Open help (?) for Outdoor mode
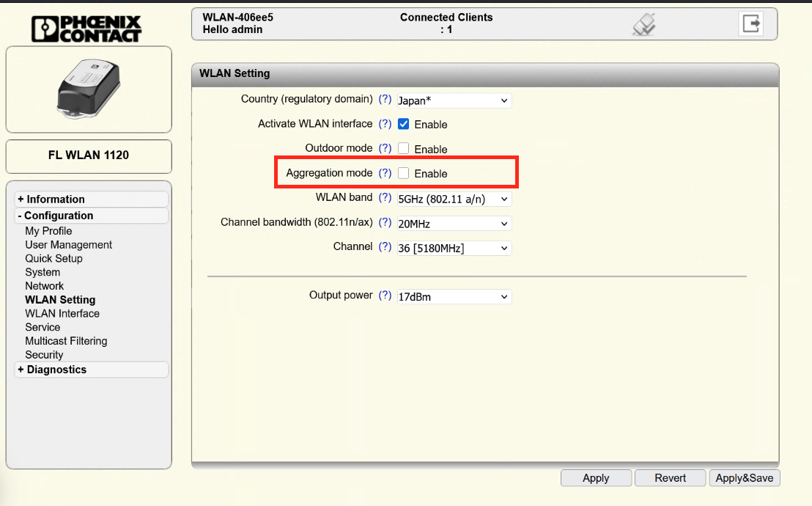The height and width of the screenshot is (506, 812). (x=385, y=148)
